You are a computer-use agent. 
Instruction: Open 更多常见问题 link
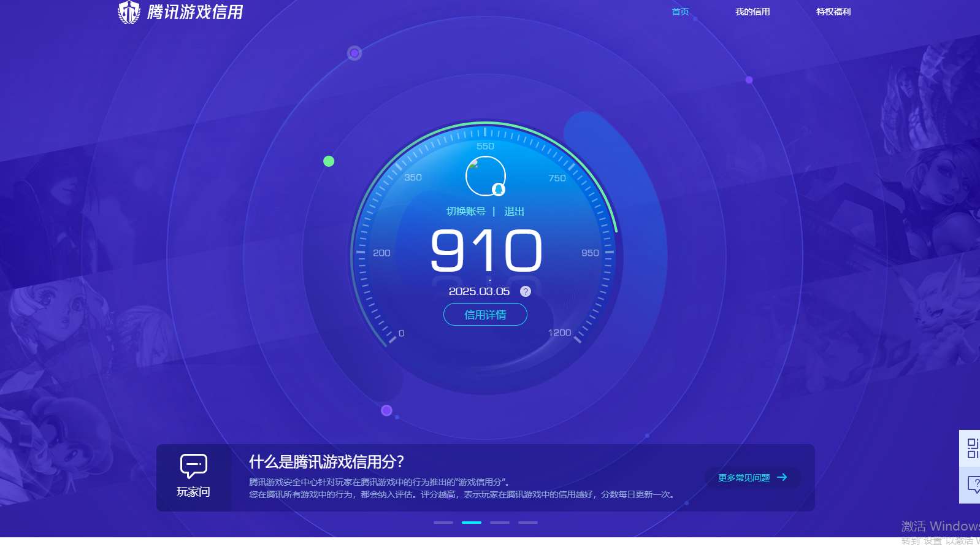point(744,478)
